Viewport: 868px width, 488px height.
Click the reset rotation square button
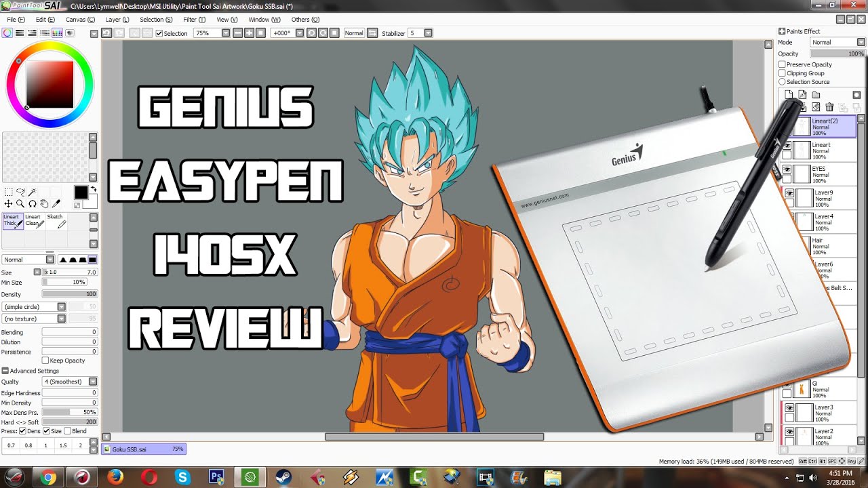click(x=334, y=33)
